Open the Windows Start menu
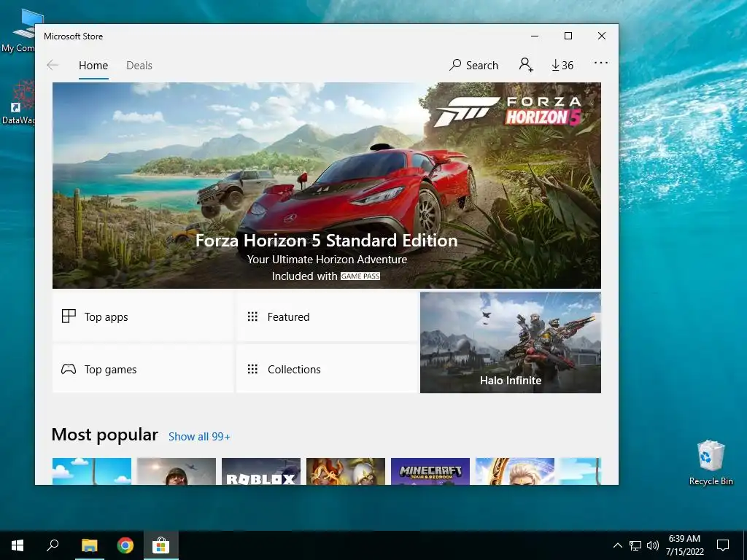 [18, 545]
